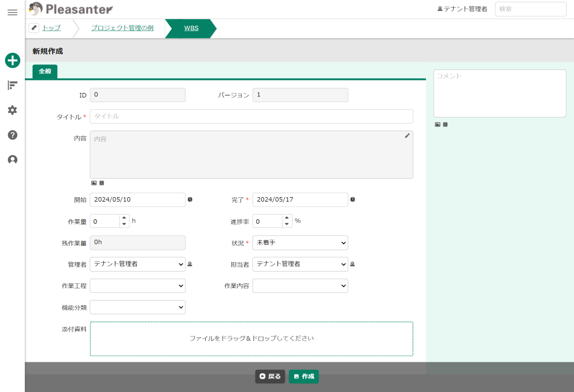Image resolution: width=574 pixels, height=392 pixels.
Task: Decrease 作業量 value with down arrow
Action: coord(124,224)
